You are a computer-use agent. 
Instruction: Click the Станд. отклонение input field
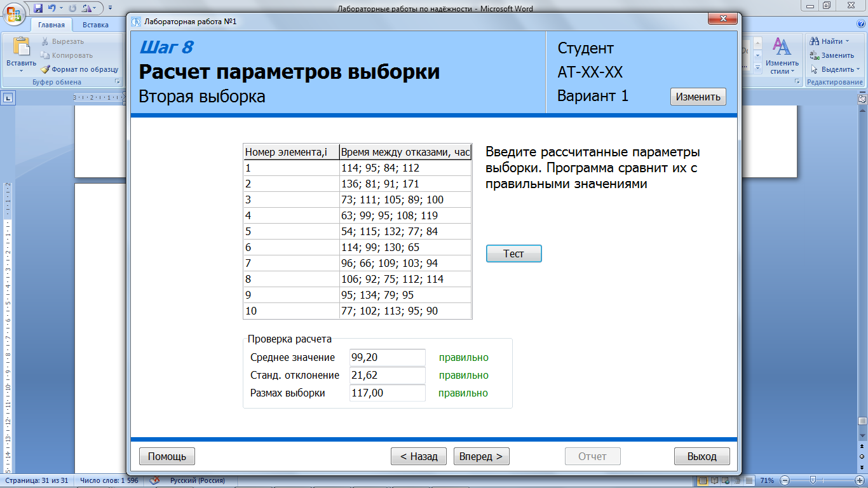click(x=387, y=375)
